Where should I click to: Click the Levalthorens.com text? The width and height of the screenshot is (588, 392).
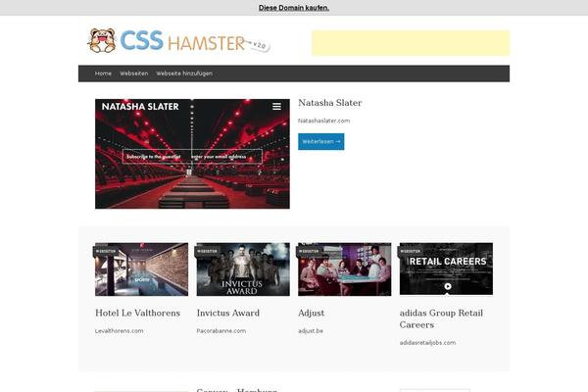coord(120,331)
